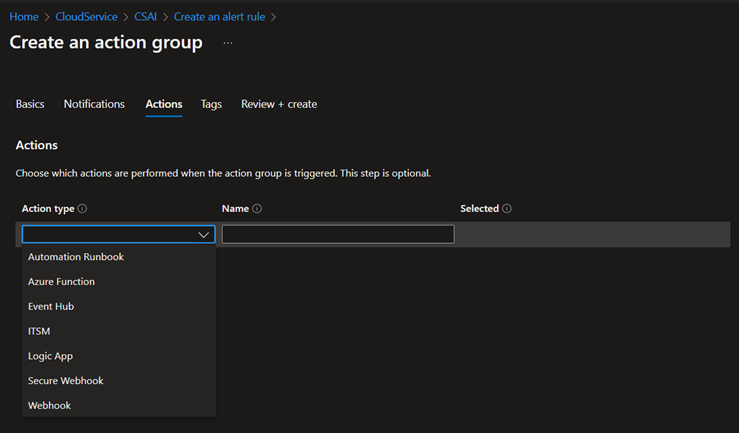Show info tooltip for Action type

[x=82, y=208]
